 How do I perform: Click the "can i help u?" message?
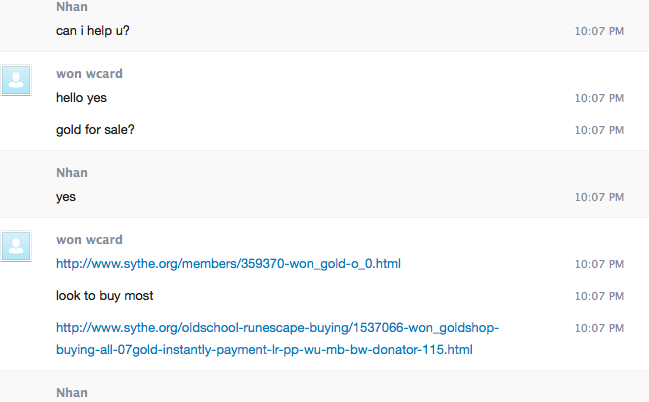[x=93, y=31]
